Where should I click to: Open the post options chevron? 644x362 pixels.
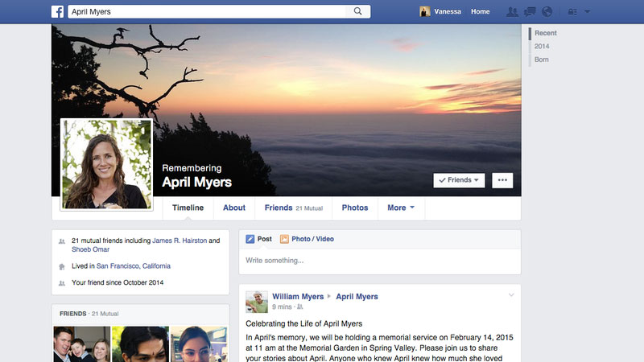click(x=511, y=295)
